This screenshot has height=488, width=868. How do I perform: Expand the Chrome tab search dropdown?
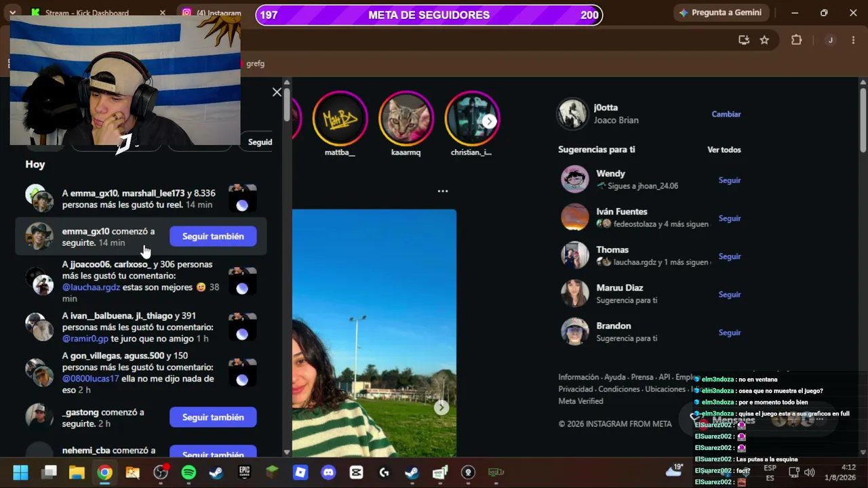(12, 13)
